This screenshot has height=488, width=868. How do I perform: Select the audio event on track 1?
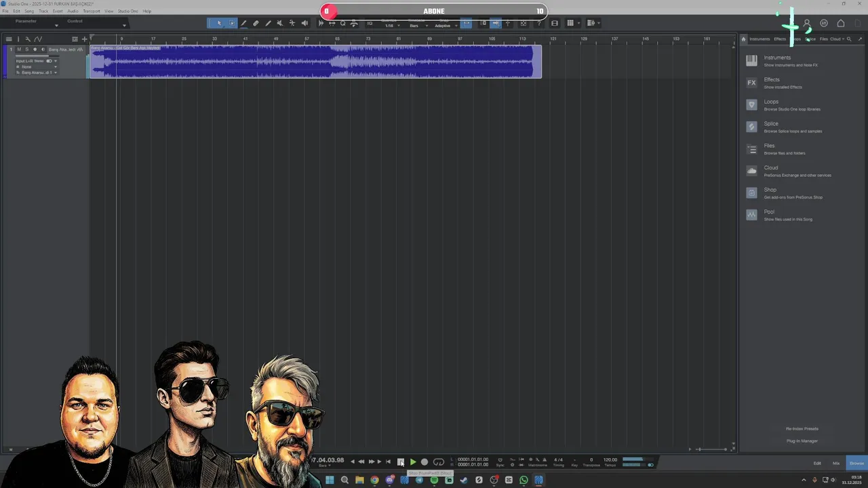315,62
